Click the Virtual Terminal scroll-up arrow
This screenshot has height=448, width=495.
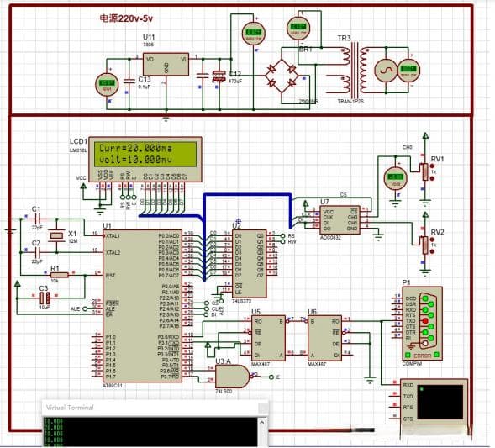coord(262,423)
